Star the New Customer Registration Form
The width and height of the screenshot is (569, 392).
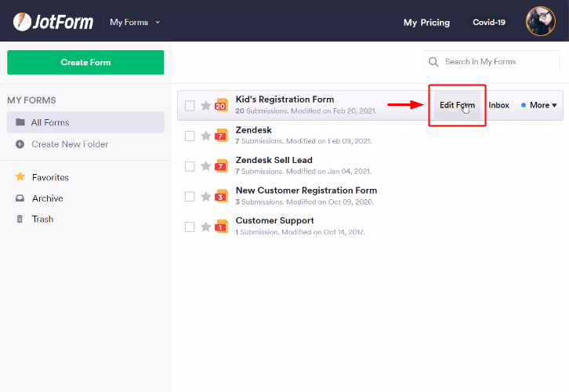tap(206, 196)
